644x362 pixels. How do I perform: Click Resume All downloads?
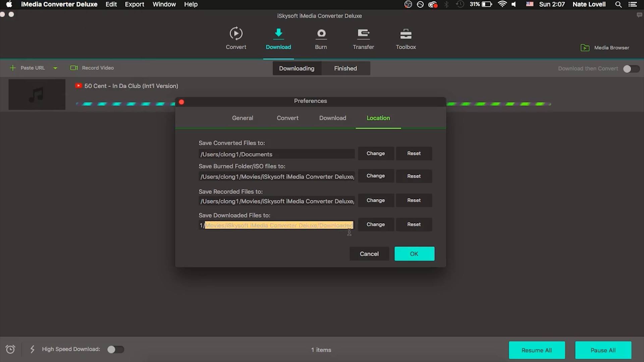click(537, 350)
